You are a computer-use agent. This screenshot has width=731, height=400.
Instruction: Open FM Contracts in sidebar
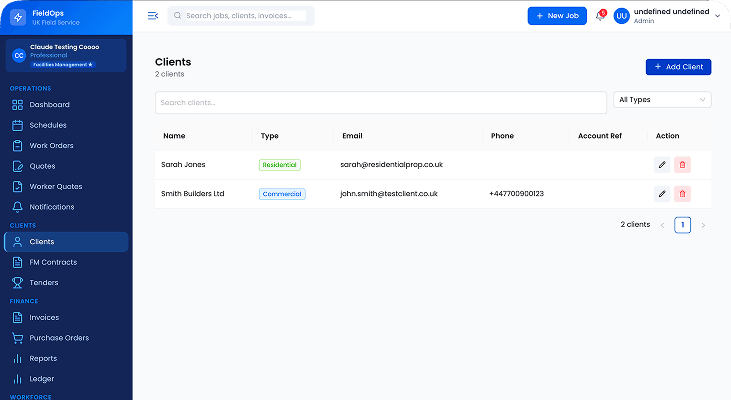coord(66,262)
